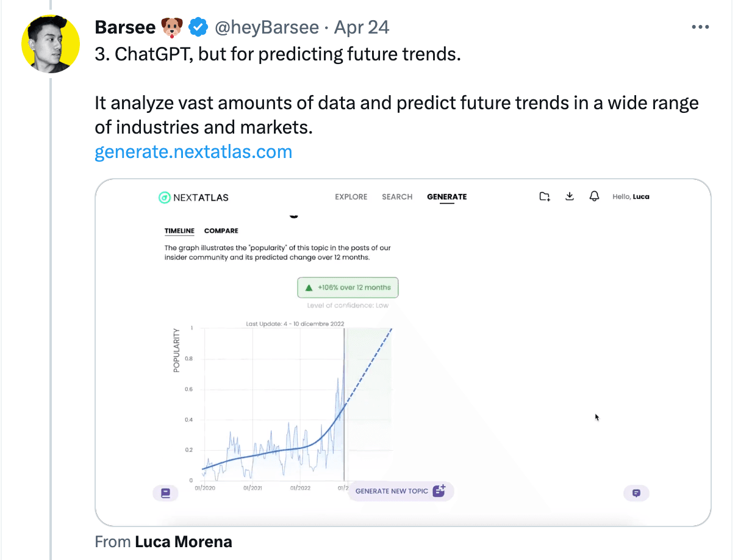This screenshot has height=560, width=738.
Task: Click the add-folder icon in the Nextatlas header
Action: [x=545, y=196]
